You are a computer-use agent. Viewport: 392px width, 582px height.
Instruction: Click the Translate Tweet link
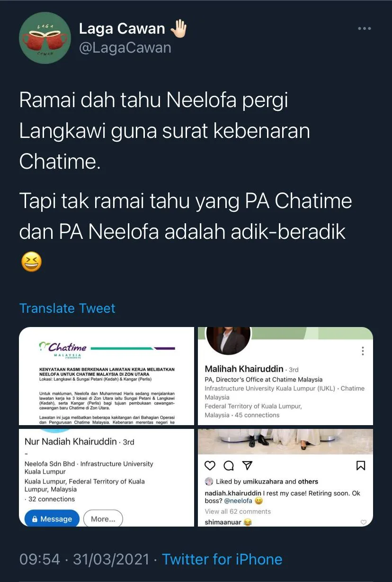tap(67, 309)
